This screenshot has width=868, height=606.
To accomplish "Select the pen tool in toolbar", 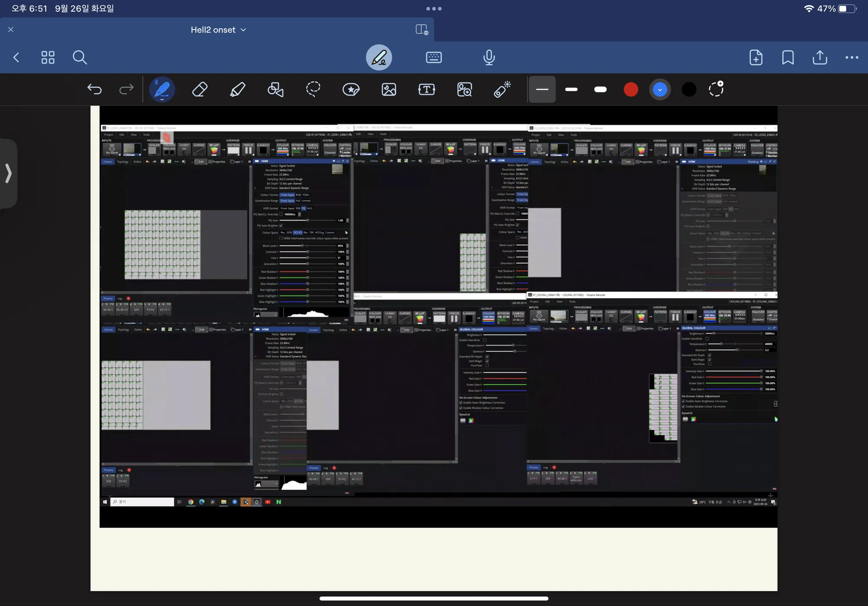I will (x=162, y=89).
